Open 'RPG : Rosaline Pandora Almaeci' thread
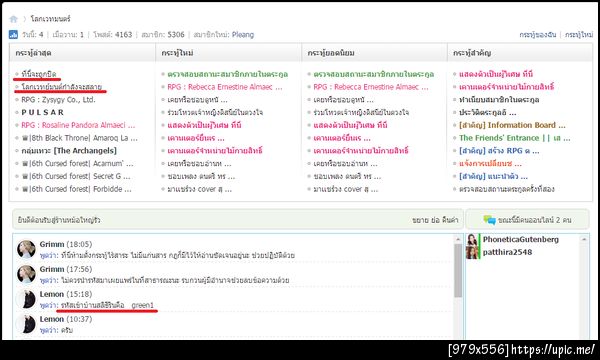This screenshot has height=360, width=600. pos(78,125)
